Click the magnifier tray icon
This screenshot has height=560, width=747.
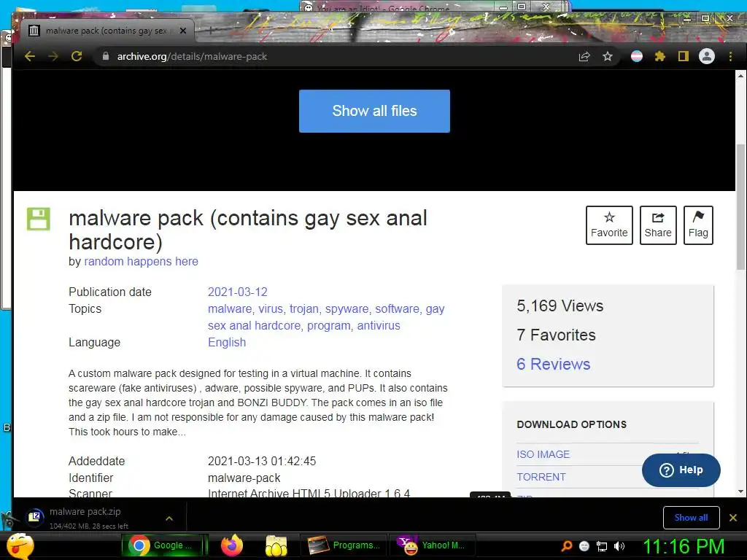point(566,546)
